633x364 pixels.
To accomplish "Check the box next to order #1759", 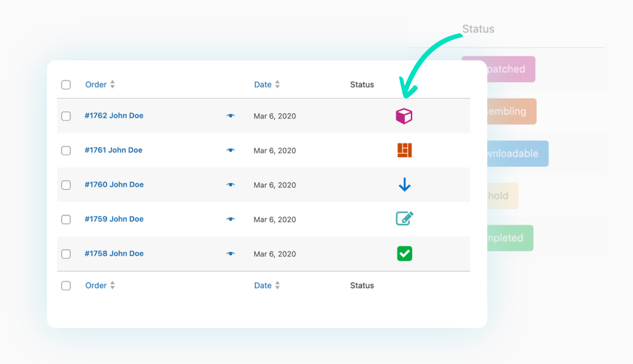I will coord(66,219).
